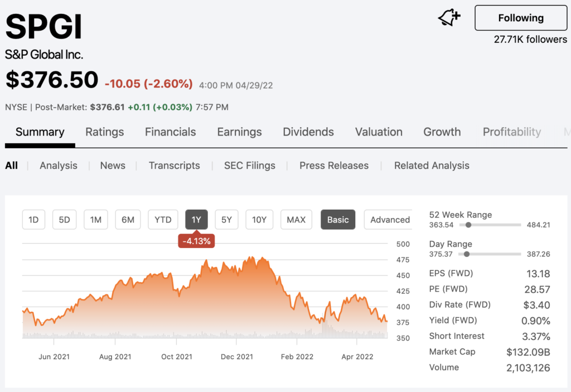
Task: Select the 1M chart range
Action: (x=96, y=220)
